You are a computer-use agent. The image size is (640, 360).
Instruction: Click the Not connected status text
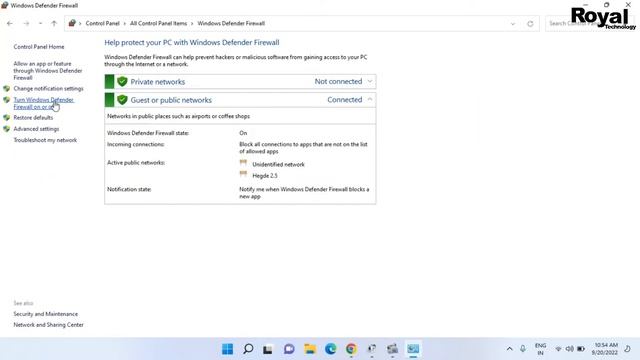[x=338, y=81]
